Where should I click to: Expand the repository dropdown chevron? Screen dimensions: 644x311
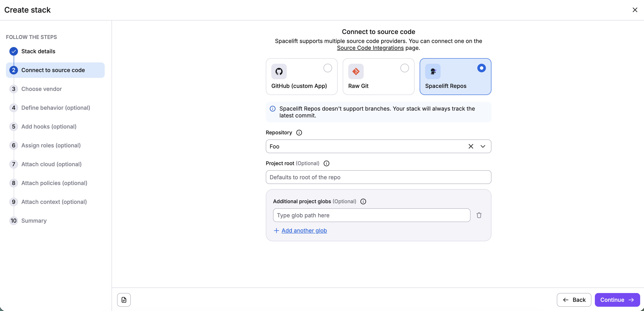(x=483, y=146)
